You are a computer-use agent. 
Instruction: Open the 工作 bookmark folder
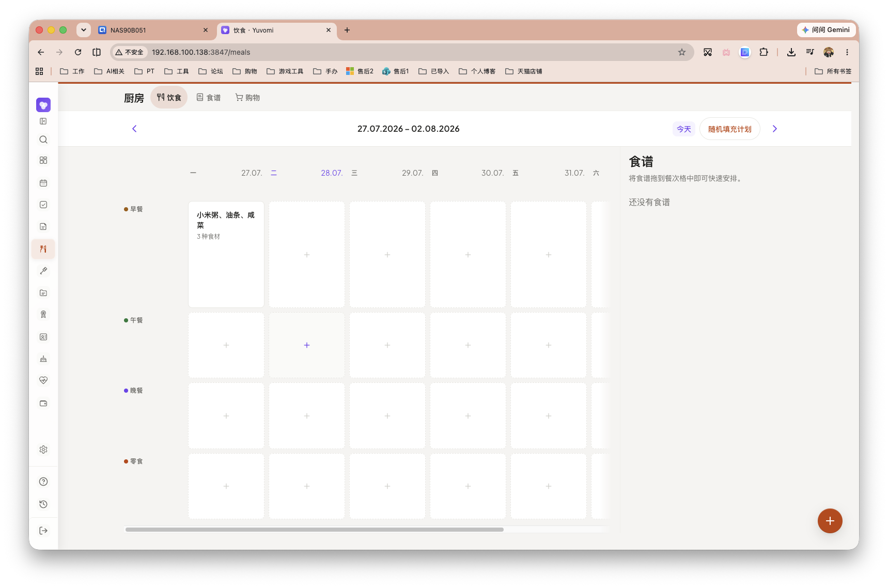pyautogui.click(x=72, y=71)
